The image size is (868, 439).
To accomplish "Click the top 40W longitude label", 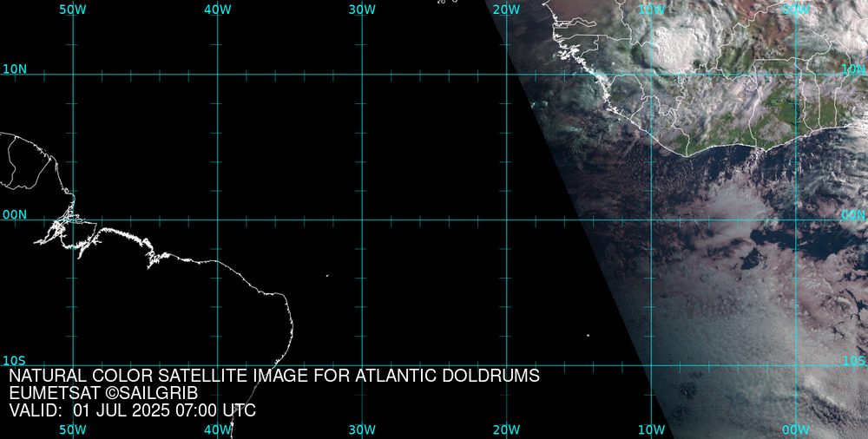I will click(x=218, y=10).
